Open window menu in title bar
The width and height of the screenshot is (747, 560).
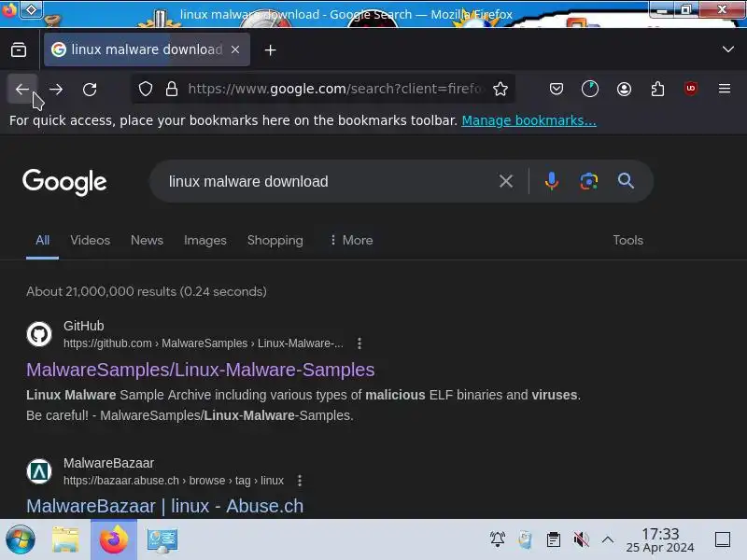pos(32,9)
